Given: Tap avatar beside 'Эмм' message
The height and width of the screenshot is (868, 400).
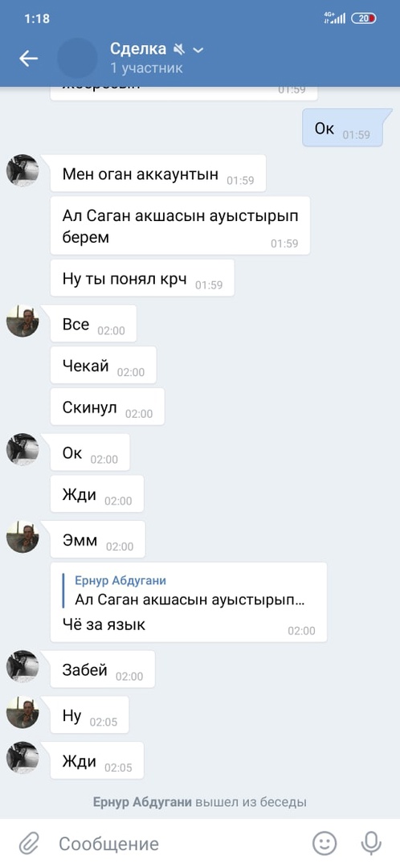Looking at the screenshot, I should [22, 536].
